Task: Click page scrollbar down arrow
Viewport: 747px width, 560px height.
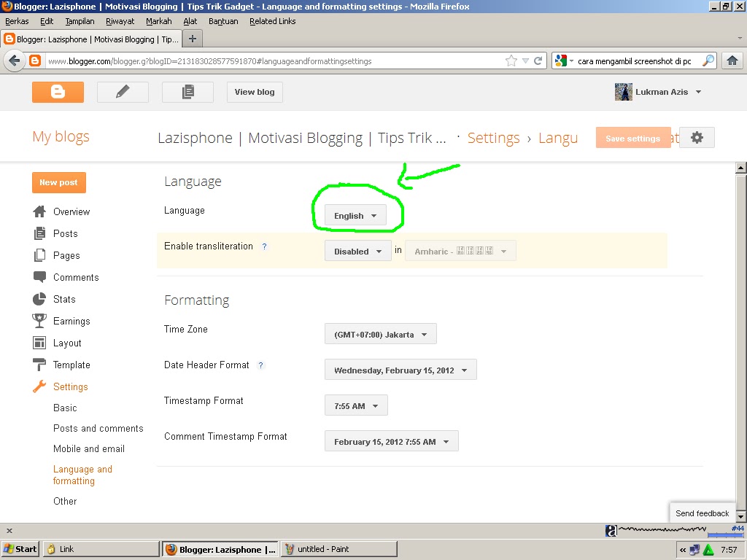Action: pos(740,516)
